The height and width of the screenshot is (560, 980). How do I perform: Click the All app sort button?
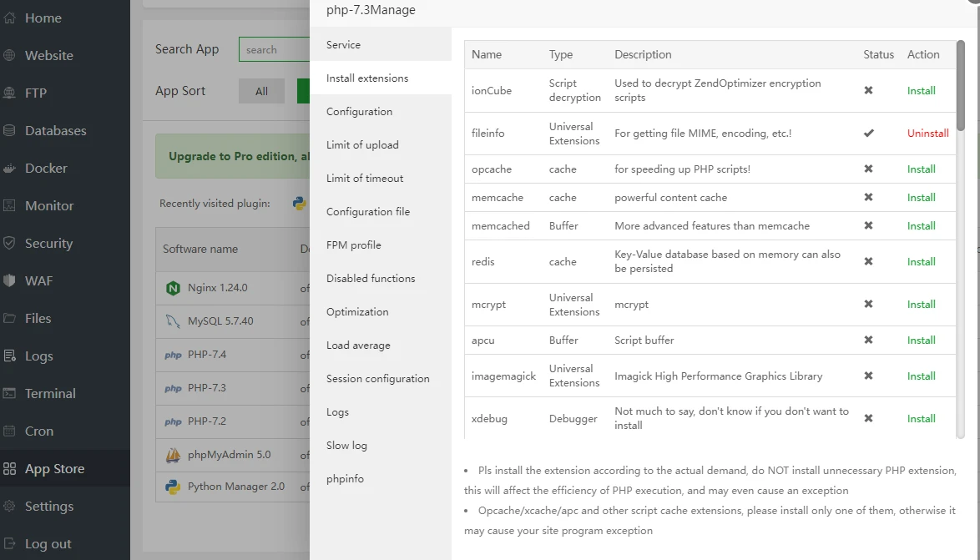[261, 91]
